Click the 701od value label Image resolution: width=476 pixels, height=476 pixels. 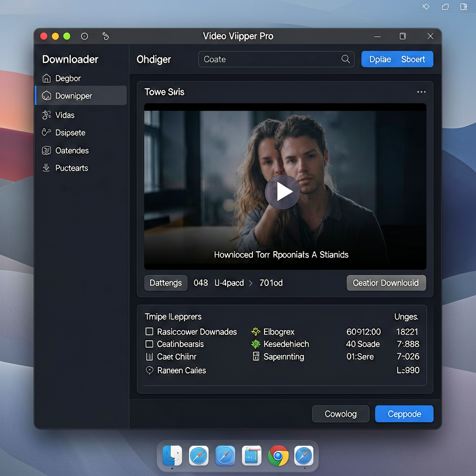[271, 283]
